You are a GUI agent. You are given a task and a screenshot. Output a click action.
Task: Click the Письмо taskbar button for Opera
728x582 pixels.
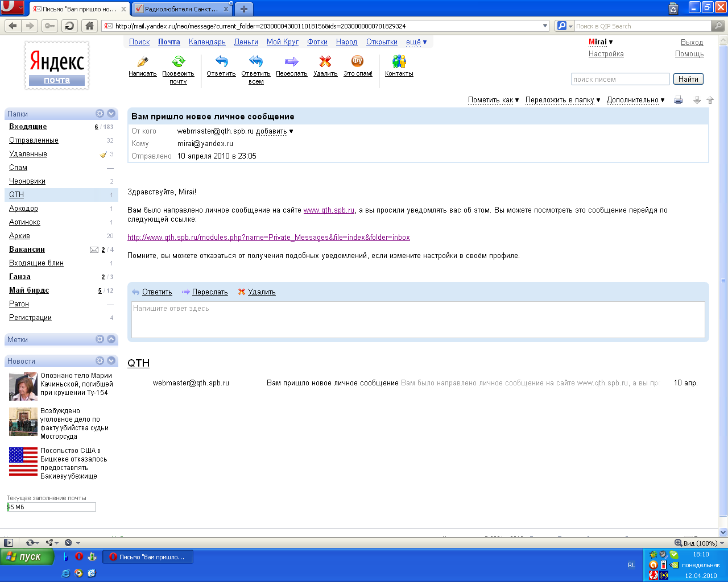(x=148, y=557)
